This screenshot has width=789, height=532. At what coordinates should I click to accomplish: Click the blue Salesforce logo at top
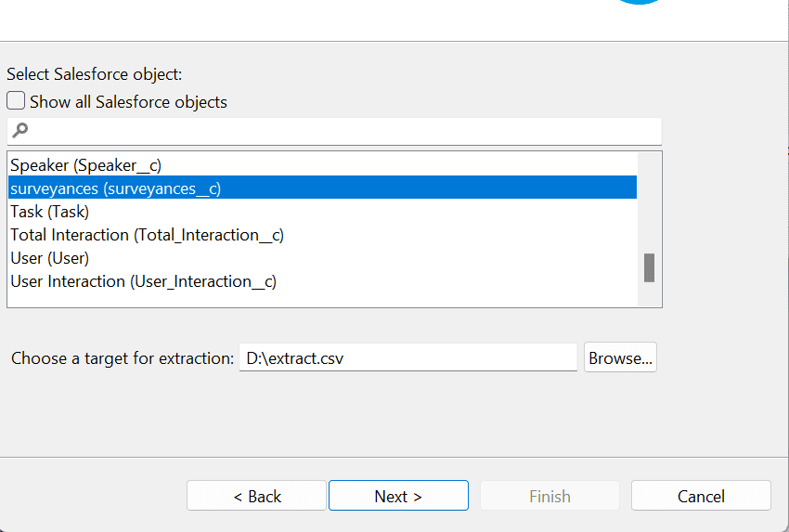[642, 3]
